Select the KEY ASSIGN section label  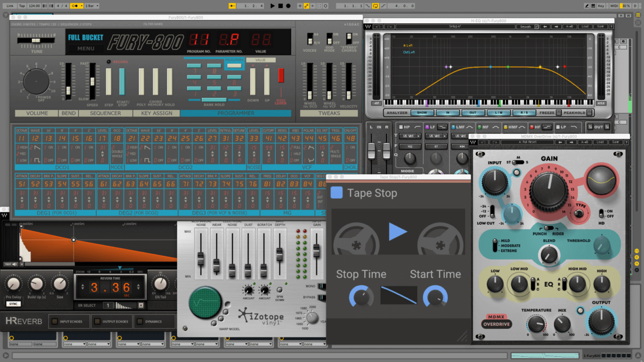pos(157,113)
